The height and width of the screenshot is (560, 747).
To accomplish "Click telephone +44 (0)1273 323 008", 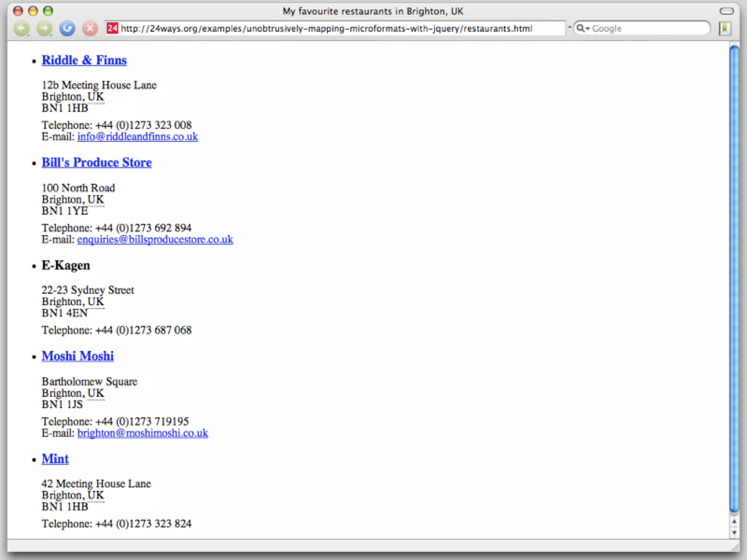I will click(x=143, y=125).
